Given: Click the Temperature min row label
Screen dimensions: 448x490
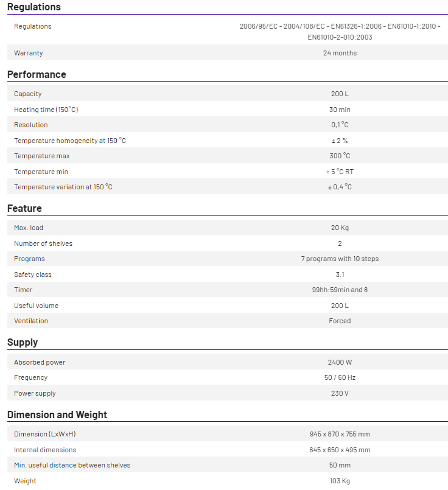Looking at the screenshot, I should point(41,172).
